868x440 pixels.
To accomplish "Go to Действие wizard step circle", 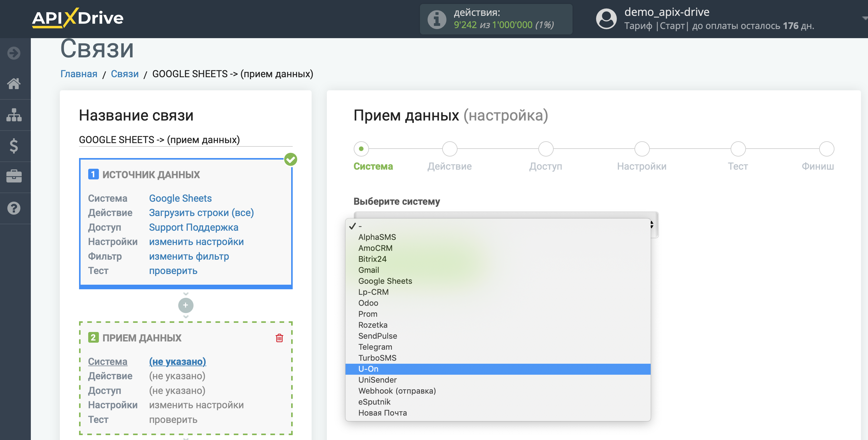I will 450,149.
